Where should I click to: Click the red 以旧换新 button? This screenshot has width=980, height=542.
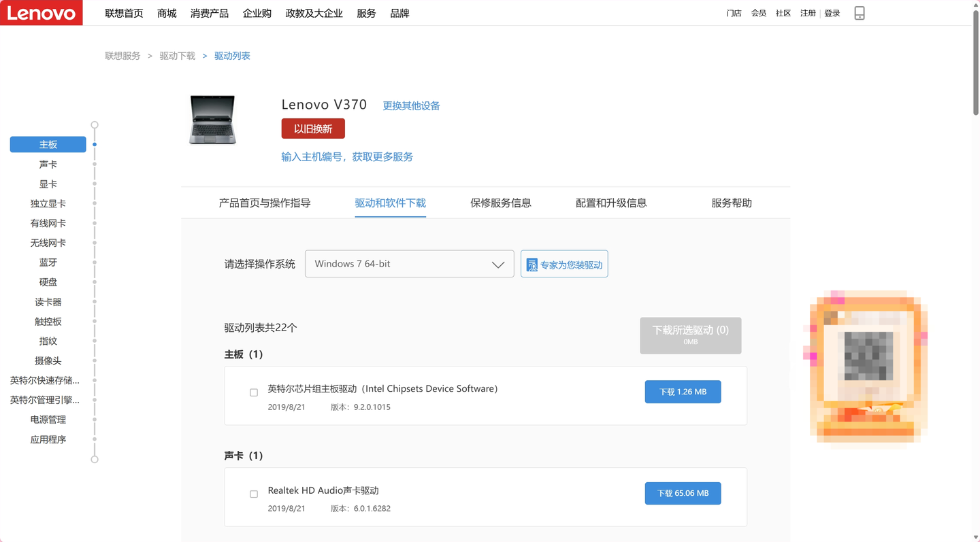313,129
